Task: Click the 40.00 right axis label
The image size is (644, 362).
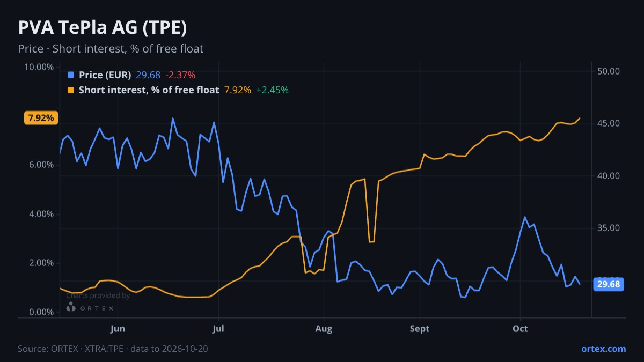Action: (x=609, y=176)
